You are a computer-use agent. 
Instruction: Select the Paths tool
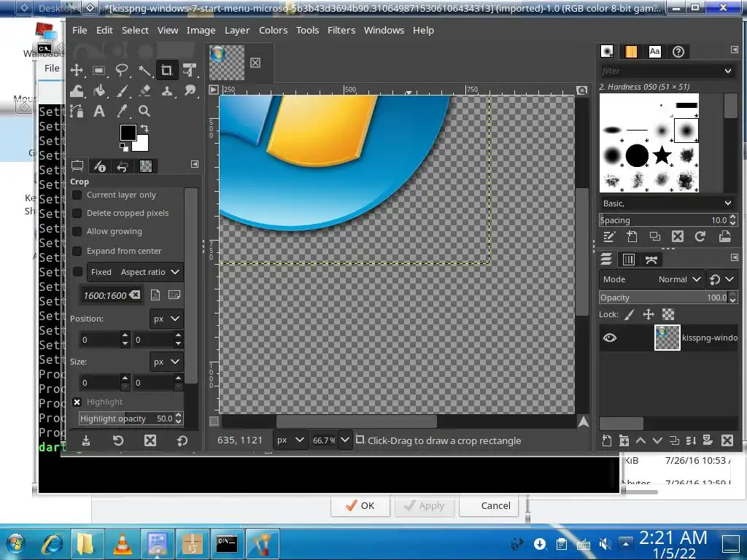(x=76, y=111)
